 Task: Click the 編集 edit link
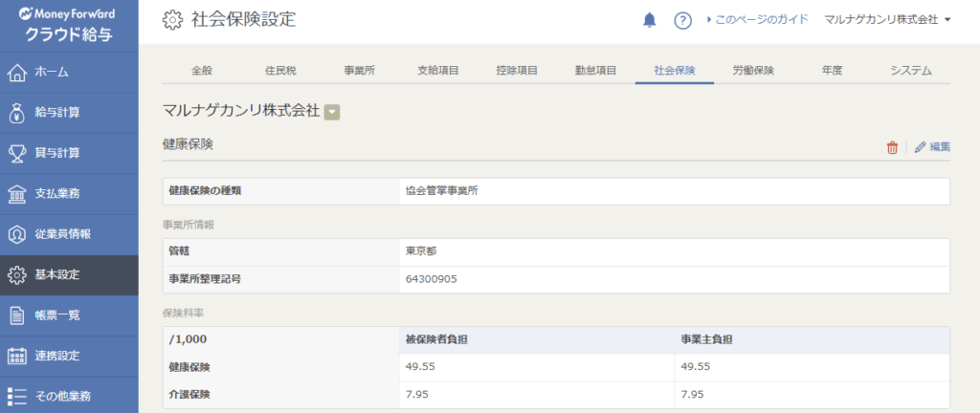[932, 147]
